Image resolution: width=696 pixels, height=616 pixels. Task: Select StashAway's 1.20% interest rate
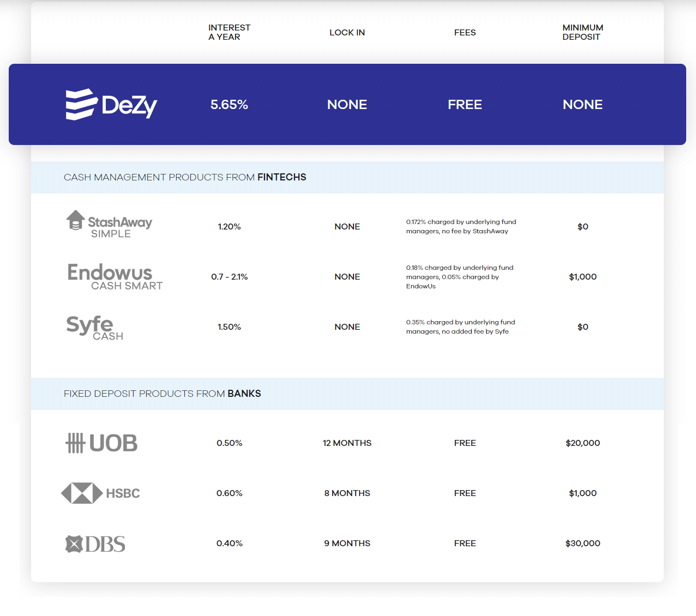(x=229, y=227)
